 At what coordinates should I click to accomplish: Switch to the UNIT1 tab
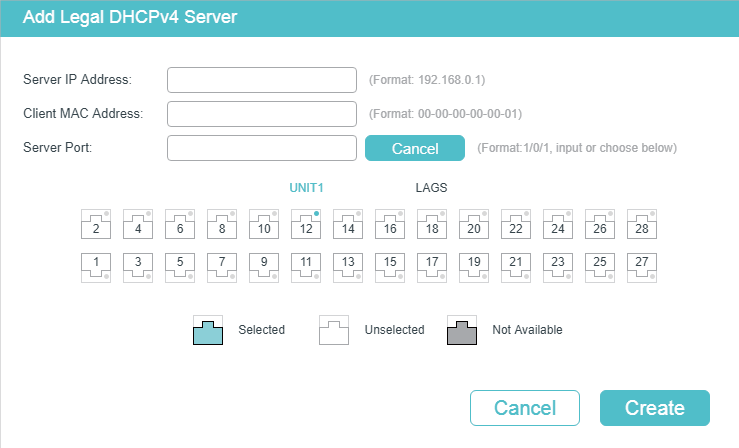(306, 188)
